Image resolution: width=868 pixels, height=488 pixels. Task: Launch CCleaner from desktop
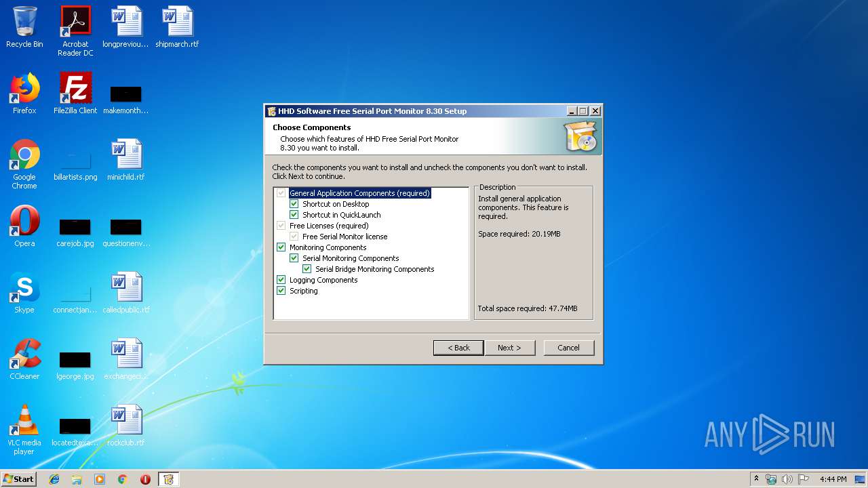(x=24, y=359)
